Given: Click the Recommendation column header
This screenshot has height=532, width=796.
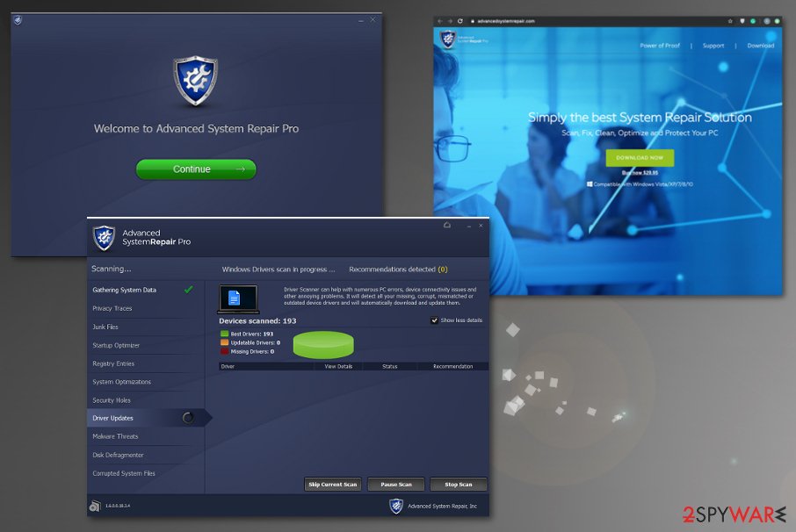Looking at the screenshot, I should 452,366.
